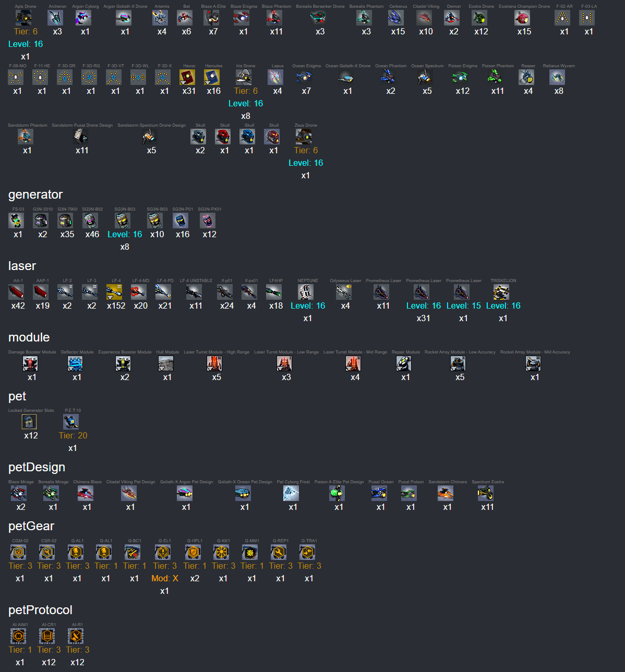The width and height of the screenshot is (625, 672).
Task: Click the LF-4 laser icon
Action: (x=114, y=292)
